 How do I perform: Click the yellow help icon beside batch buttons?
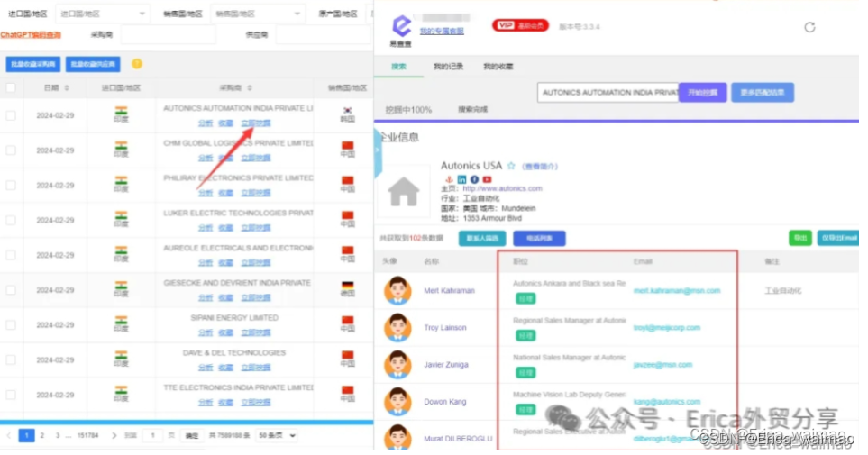coord(137,64)
